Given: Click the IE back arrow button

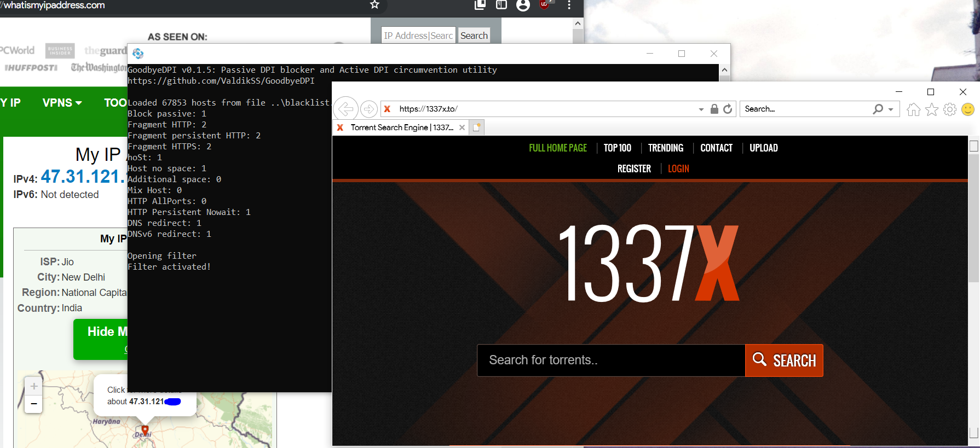Looking at the screenshot, I should [345, 109].
